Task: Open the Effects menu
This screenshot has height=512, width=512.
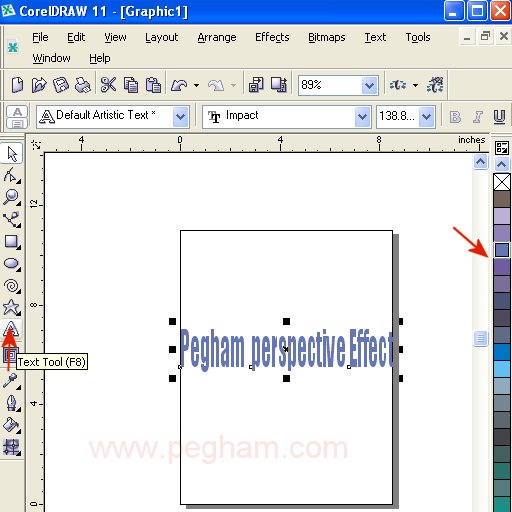Action: coord(272,37)
